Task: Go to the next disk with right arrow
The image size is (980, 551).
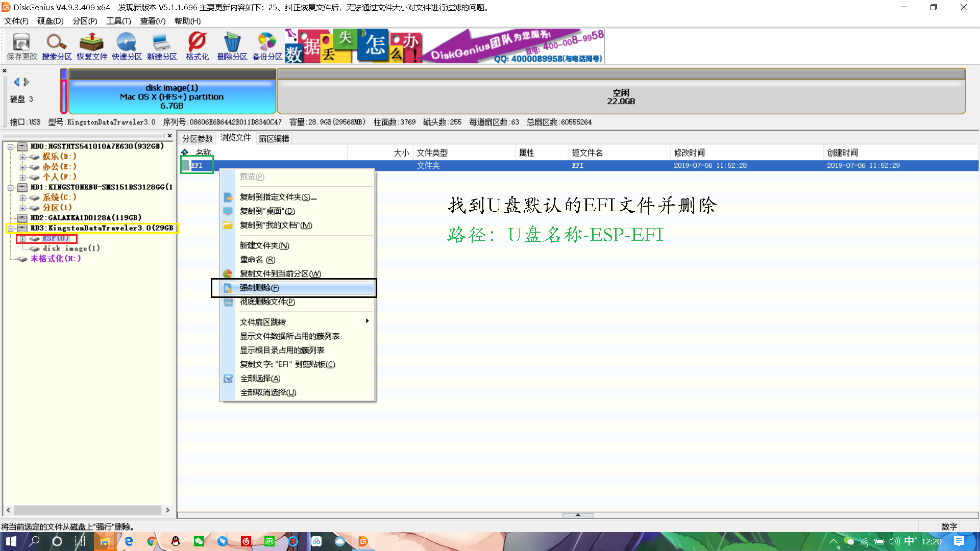Action: pos(27,82)
